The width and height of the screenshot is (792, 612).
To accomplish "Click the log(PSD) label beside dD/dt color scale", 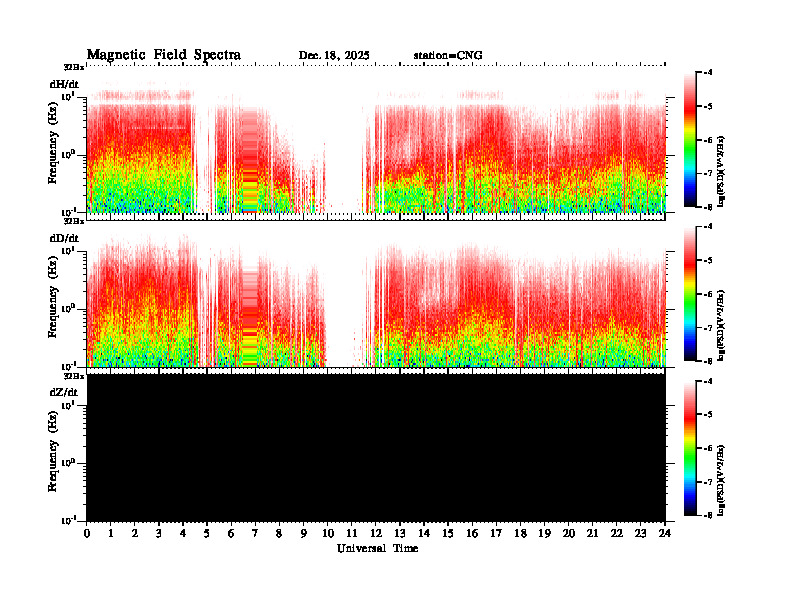I will click(x=721, y=325).
